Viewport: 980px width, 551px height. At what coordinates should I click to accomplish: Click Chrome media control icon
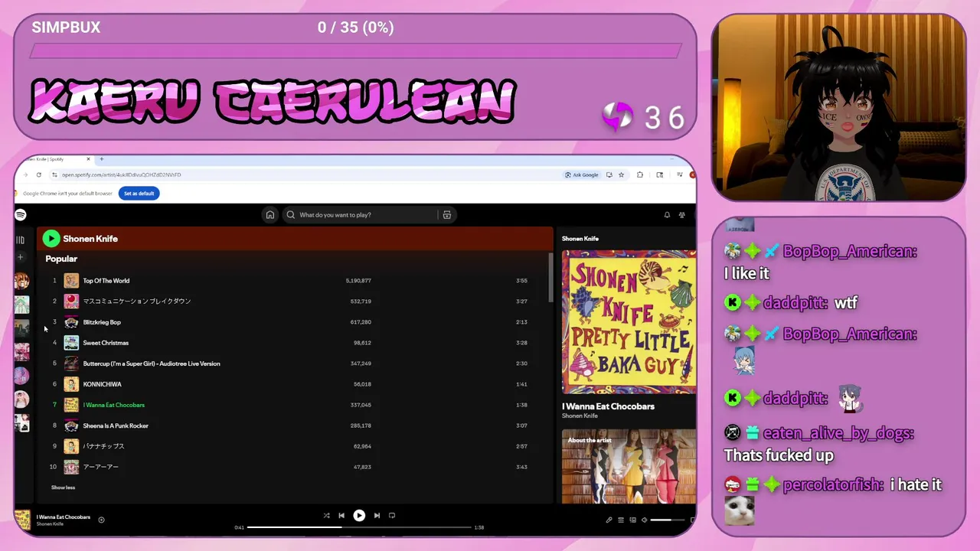[x=679, y=174]
